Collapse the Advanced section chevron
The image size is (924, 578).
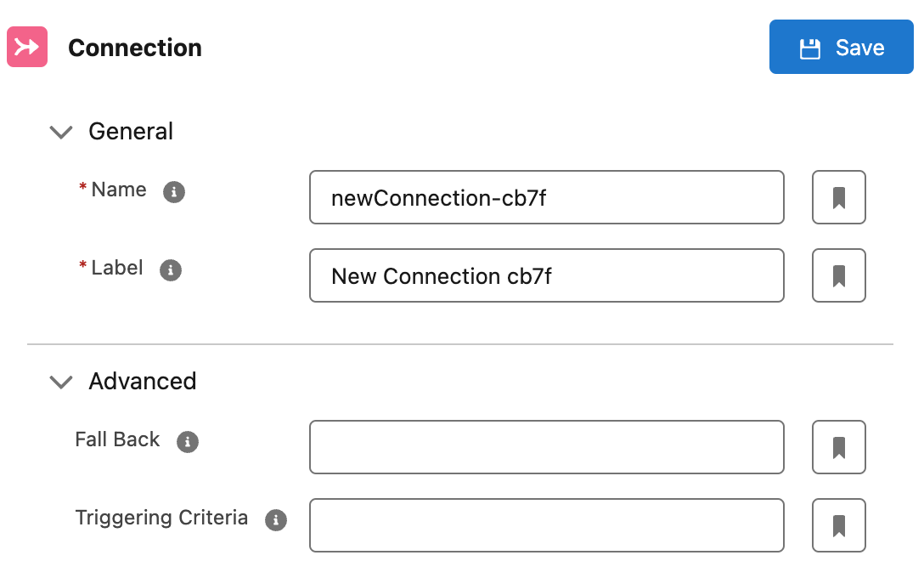(60, 382)
